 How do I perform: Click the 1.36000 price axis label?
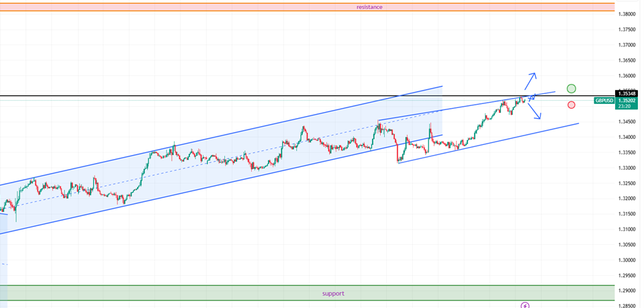(x=628, y=76)
